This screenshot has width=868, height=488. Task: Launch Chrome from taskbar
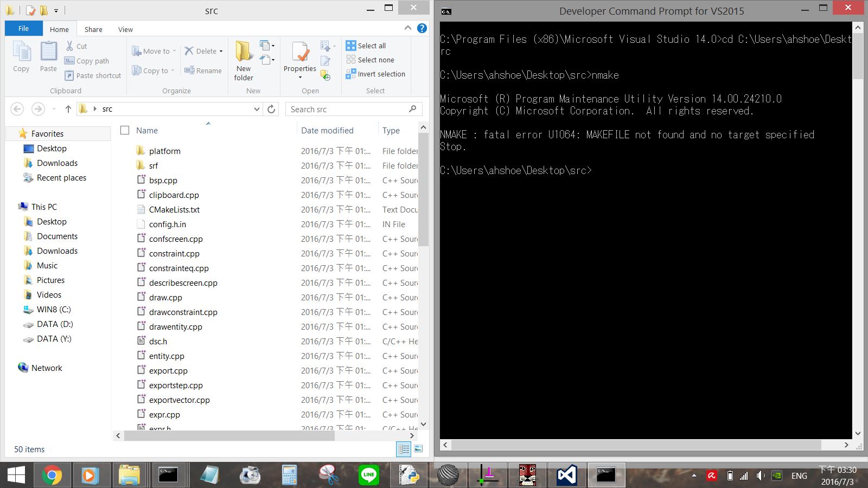pos(52,476)
